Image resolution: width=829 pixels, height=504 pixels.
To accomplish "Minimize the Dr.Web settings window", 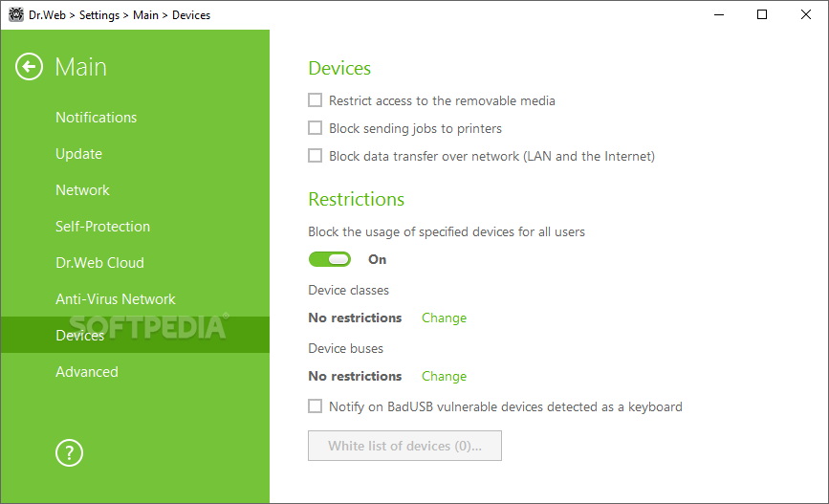I will 718,14.
